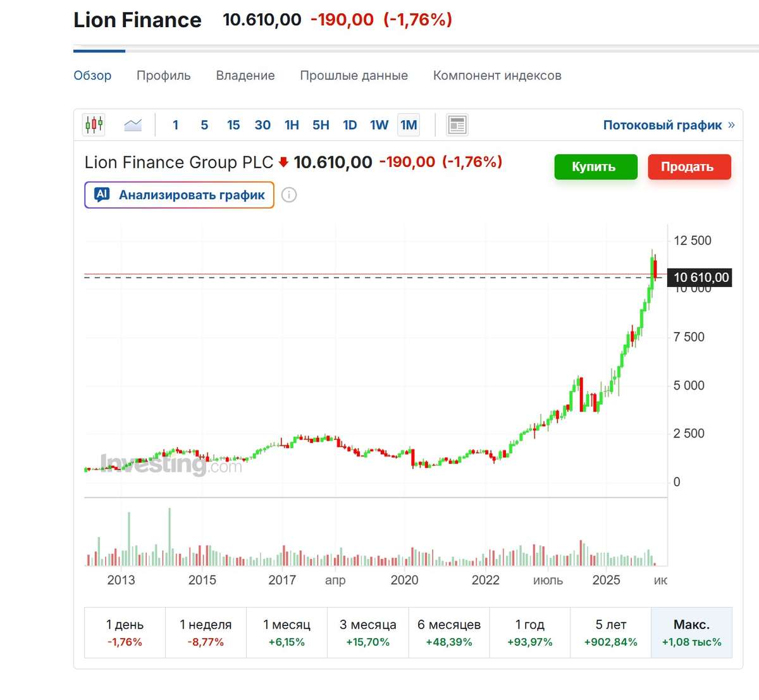Click the Lion Finance page title
The width and height of the screenshot is (759, 700).
(x=137, y=20)
